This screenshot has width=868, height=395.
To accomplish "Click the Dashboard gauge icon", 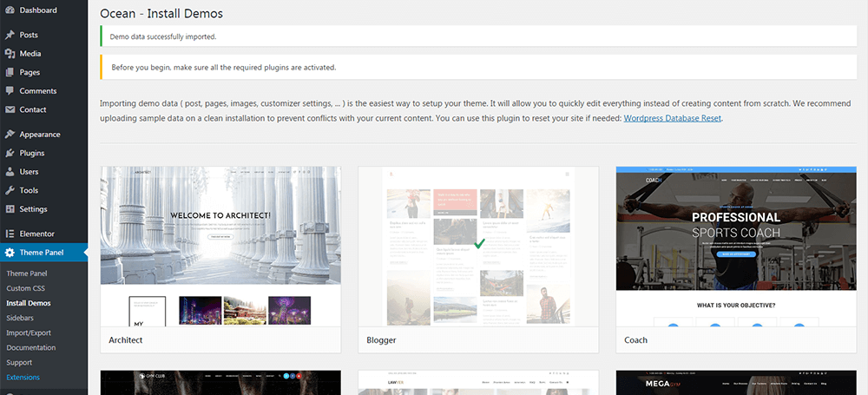I will click(9, 10).
